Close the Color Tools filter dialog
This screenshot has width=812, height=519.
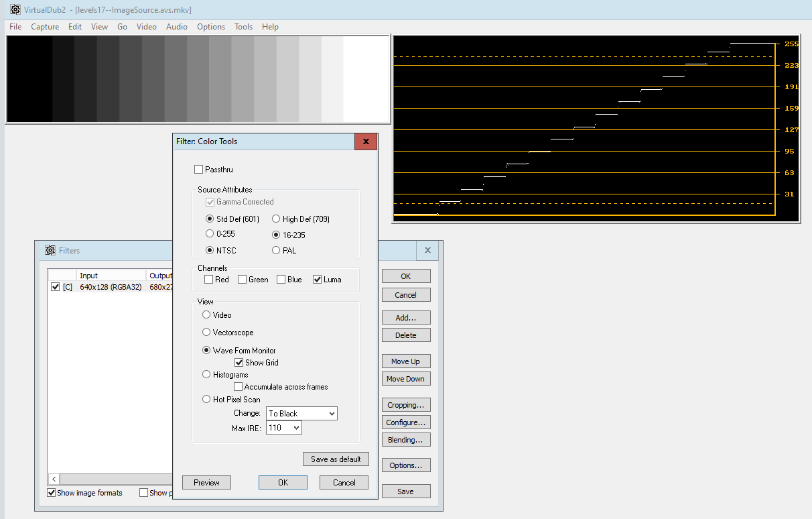[366, 141]
